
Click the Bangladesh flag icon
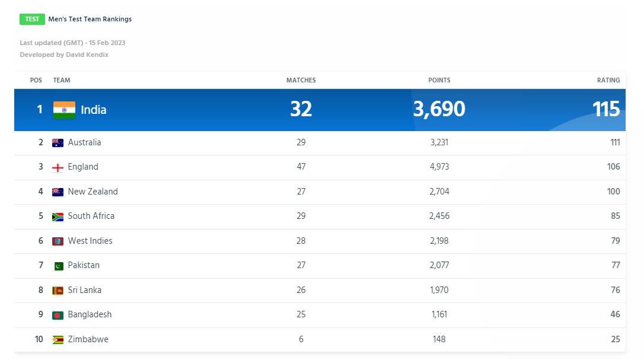pyautogui.click(x=58, y=315)
